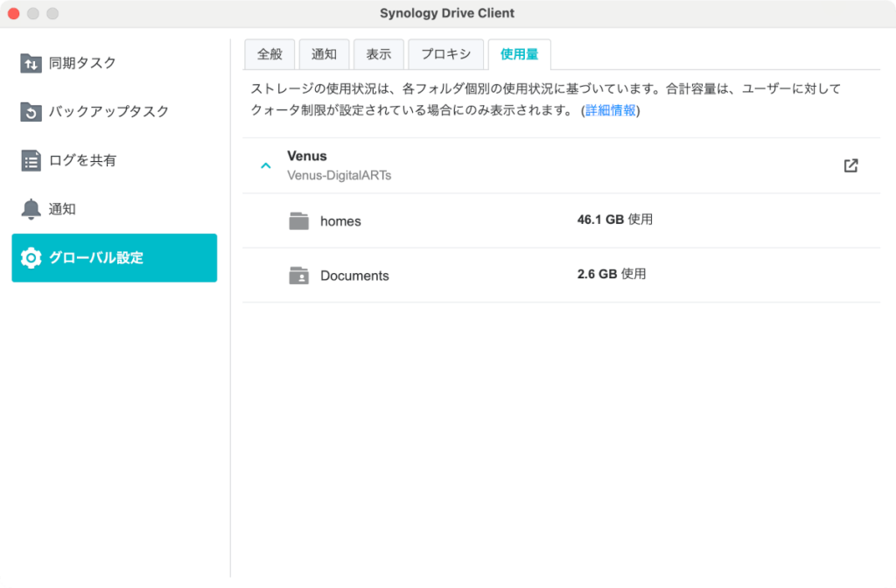Screen dimensions: 896x588
Task: Open Venus server in external window icon
Action: point(850,165)
